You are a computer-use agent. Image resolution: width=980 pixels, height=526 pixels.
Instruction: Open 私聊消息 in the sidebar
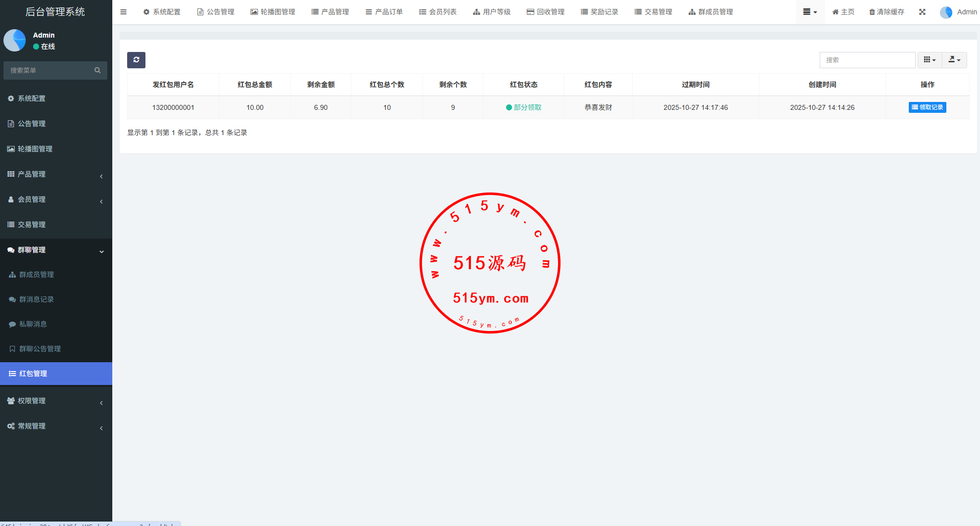coord(33,324)
